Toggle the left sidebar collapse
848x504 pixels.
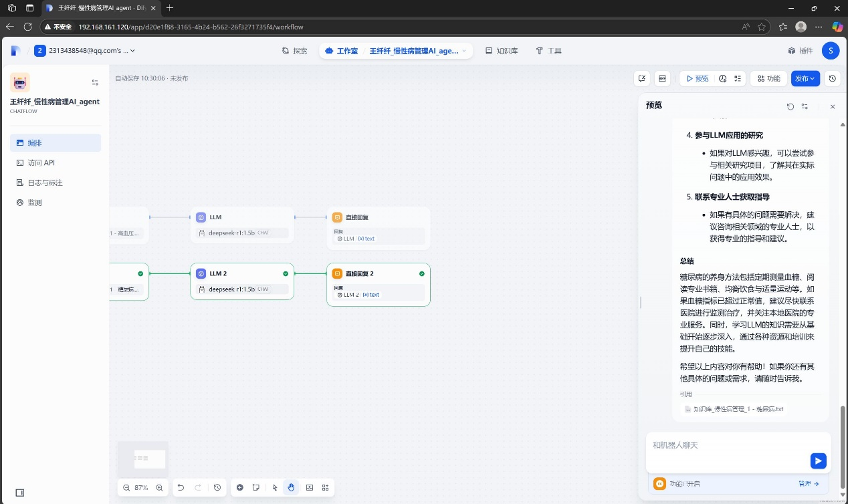(19, 493)
